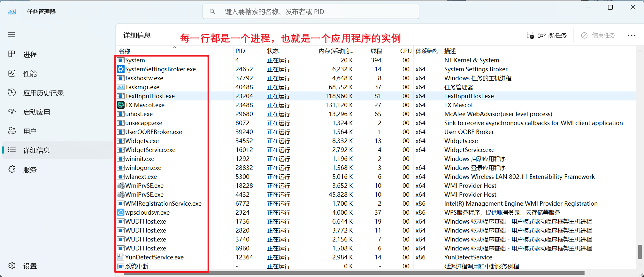Screen dimensions: 644x277
Task: Click the description "User OOBE Broker"
Action: point(469,132)
